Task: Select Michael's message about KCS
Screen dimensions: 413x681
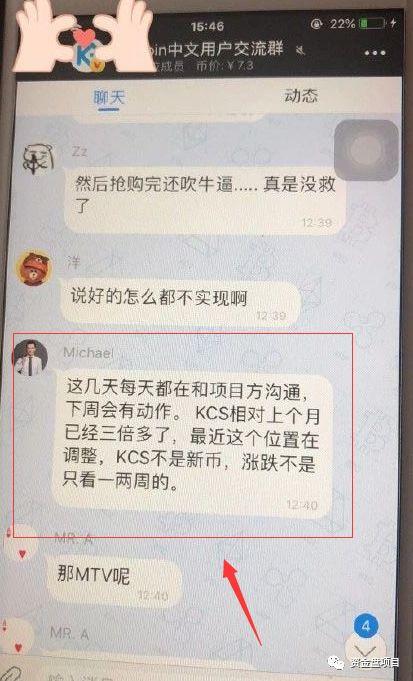Action: (x=193, y=444)
